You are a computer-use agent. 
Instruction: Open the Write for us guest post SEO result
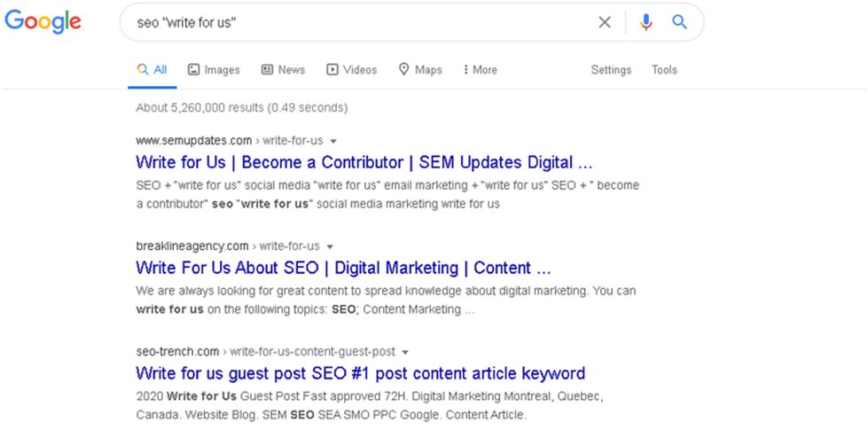coord(360,373)
